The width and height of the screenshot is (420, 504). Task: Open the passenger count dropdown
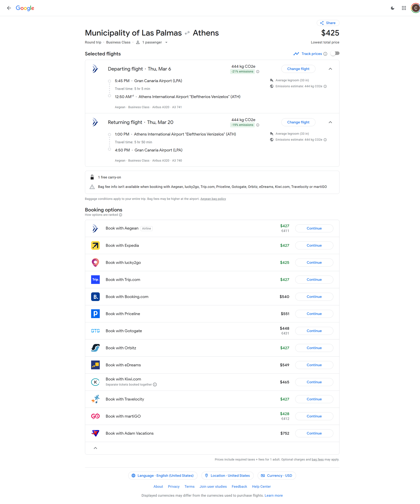pyautogui.click(x=166, y=42)
